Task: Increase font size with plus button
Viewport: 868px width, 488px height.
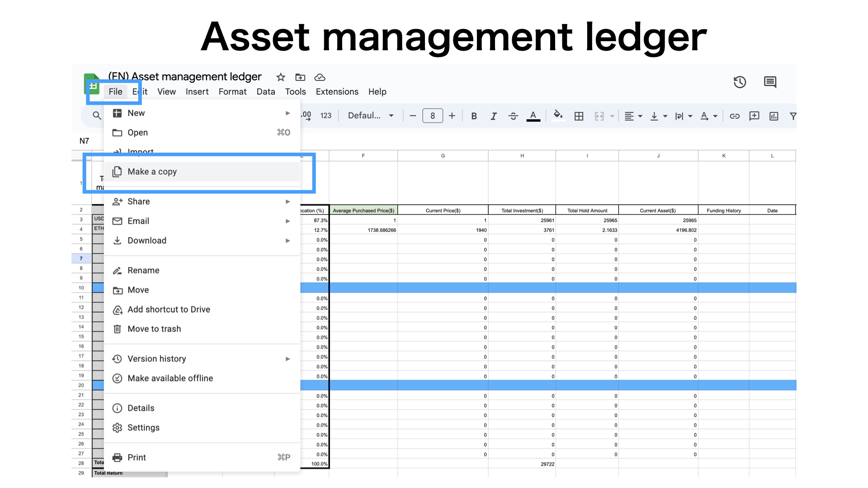Action: [452, 116]
